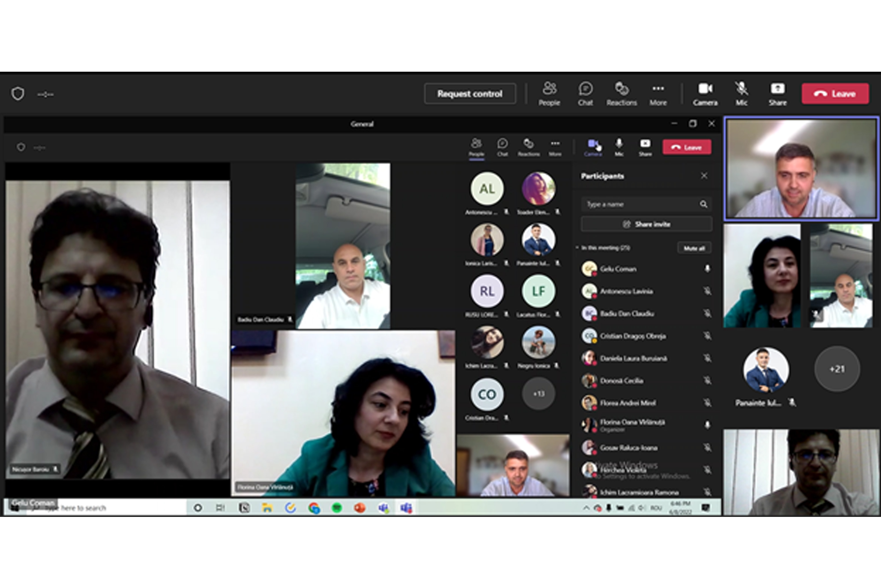Click the shield security icon
The image size is (881, 588).
pyautogui.click(x=18, y=94)
